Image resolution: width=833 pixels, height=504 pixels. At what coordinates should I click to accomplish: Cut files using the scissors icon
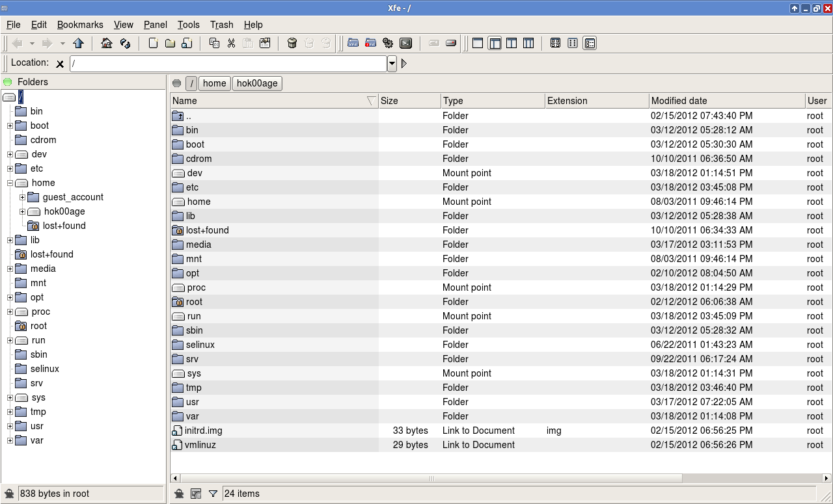[231, 43]
